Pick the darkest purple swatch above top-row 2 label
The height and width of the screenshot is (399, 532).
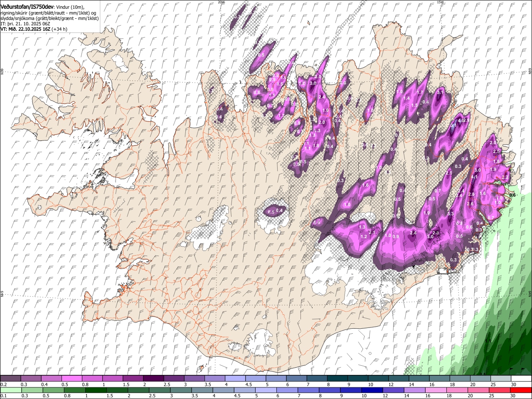point(153,379)
